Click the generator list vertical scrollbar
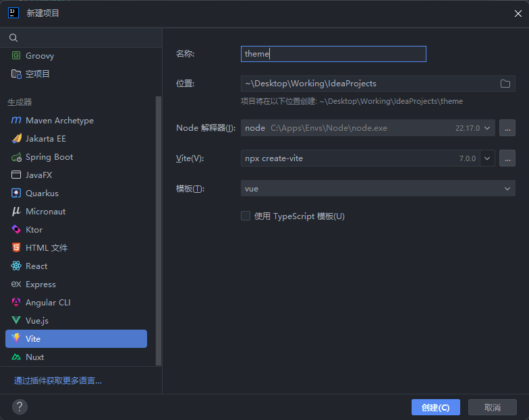 click(x=158, y=231)
